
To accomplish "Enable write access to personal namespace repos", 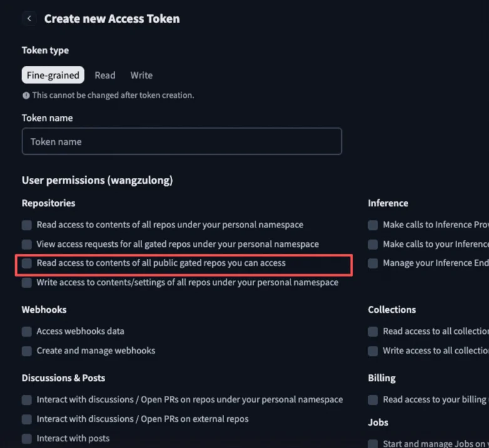I will [27, 283].
